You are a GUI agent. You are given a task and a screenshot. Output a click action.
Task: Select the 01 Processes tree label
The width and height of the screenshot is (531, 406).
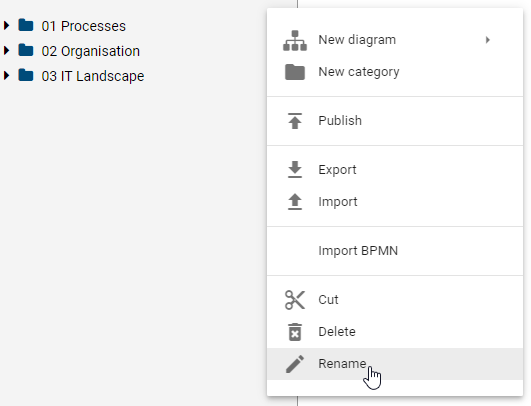click(84, 26)
